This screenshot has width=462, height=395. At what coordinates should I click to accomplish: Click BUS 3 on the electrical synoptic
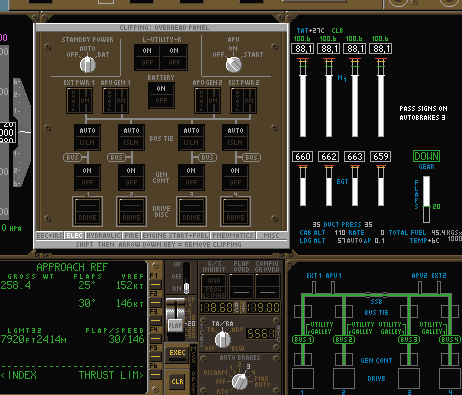tap(409, 340)
